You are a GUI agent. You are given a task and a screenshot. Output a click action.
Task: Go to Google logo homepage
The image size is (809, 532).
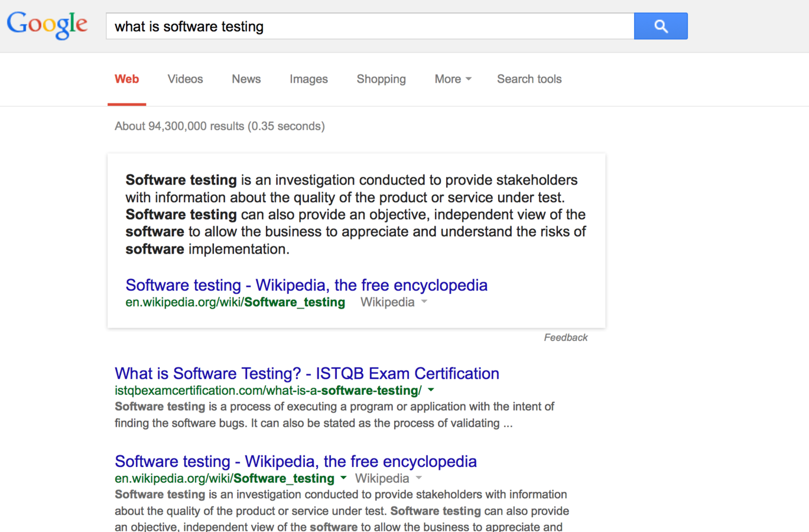coord(47,25)
